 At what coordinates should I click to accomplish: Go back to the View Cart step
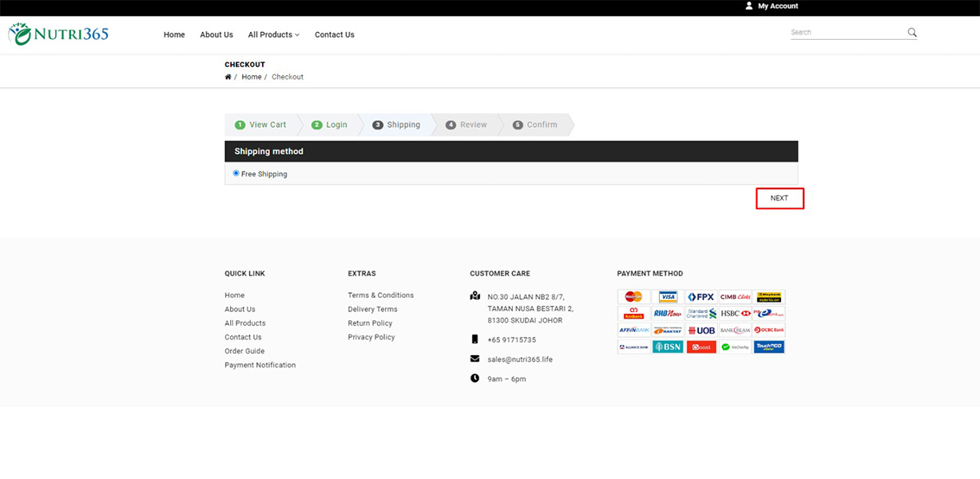coord(261,125)
